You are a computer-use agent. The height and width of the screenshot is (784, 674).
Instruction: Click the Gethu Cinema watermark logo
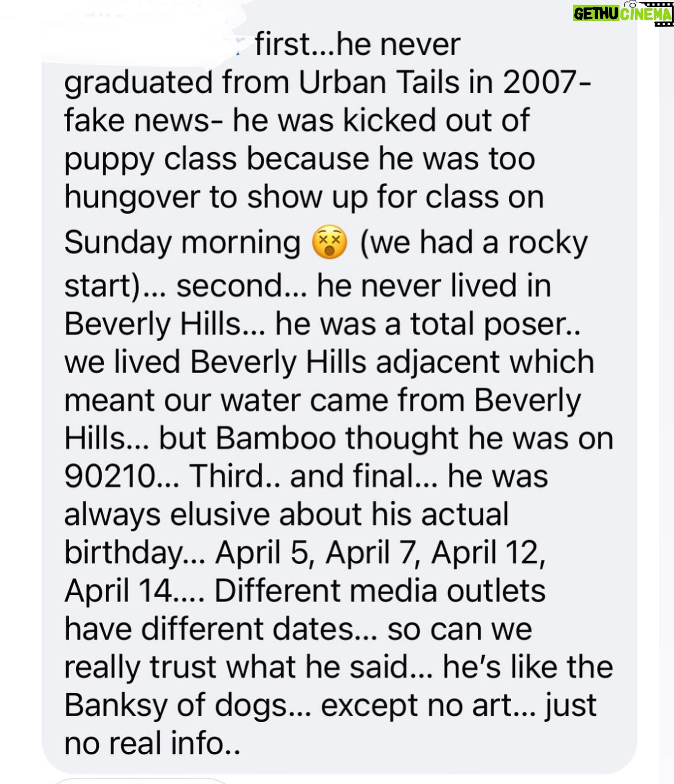(x=623, y=14)
